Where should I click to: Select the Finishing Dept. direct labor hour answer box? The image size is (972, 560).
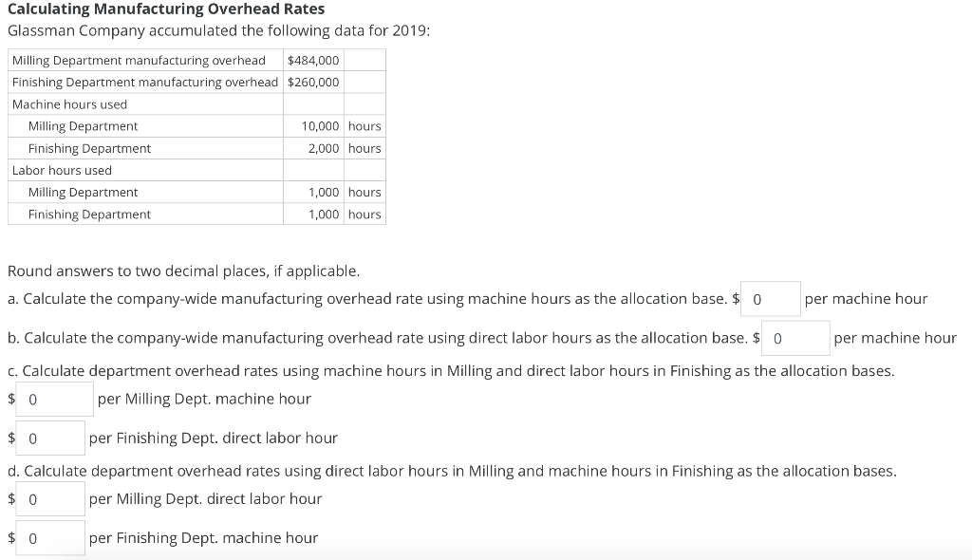point(50,438)
